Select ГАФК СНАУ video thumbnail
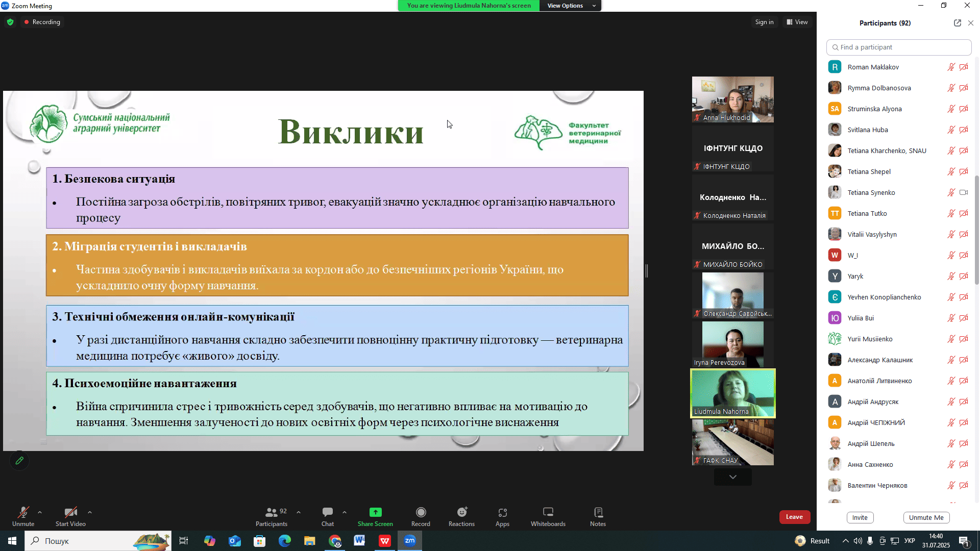This screenshot has height=551, width=980. pyautogui.click(x=733, y=442)
